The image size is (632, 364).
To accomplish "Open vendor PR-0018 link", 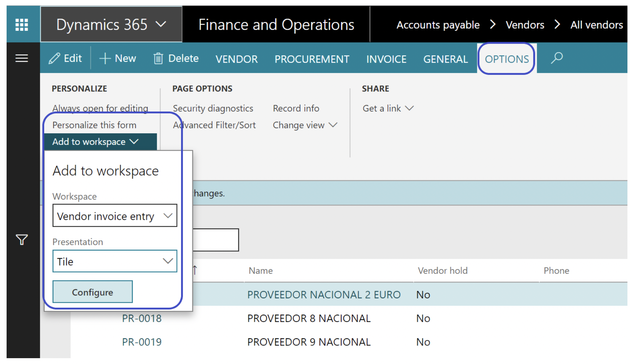I will (x=142, y=318).
